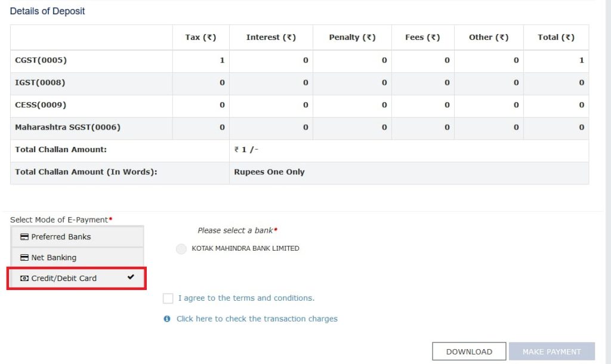Click the checkmark on Credit/Debit Card option
611x364 pixels.
coord(131,277)
